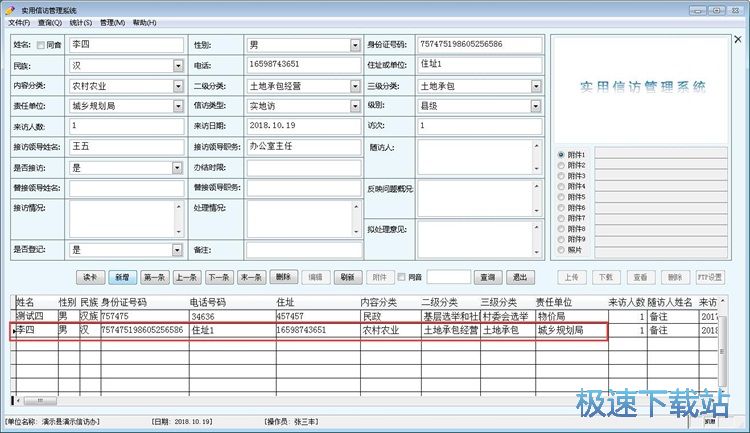Image resolution: width=750 pixels, height=433 pixels.
Task: Jump to the last record with 末一条
Action: point(252,277)
